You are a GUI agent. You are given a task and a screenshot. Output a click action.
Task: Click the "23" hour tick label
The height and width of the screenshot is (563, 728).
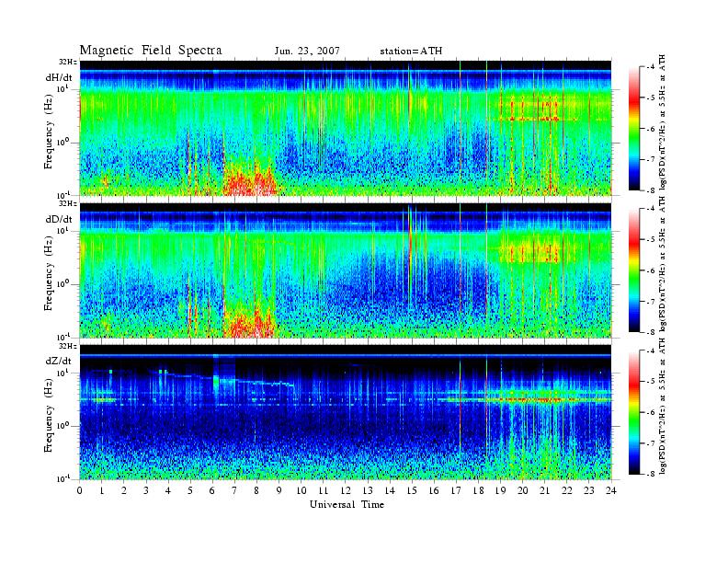589,491
